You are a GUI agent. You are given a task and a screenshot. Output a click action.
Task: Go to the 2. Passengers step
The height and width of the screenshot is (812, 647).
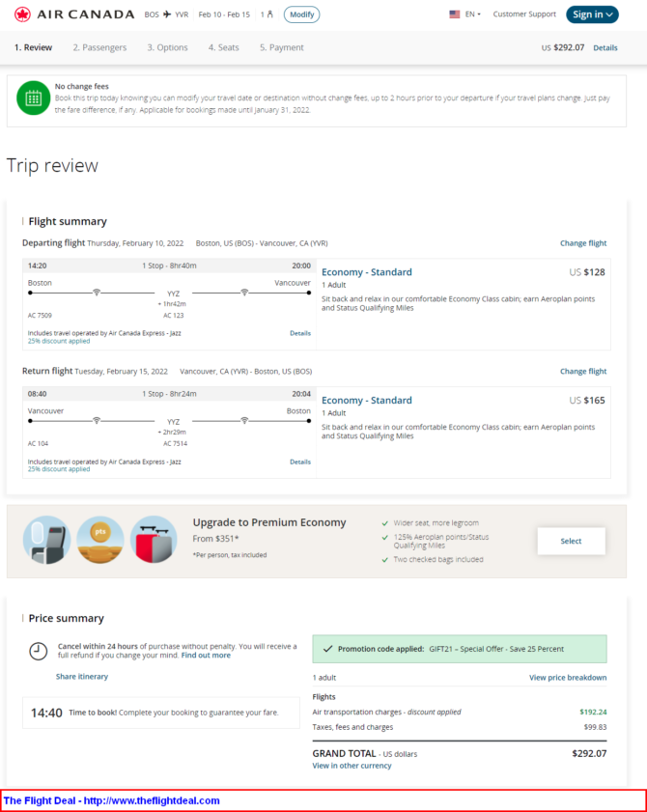[x=99, y=47]
